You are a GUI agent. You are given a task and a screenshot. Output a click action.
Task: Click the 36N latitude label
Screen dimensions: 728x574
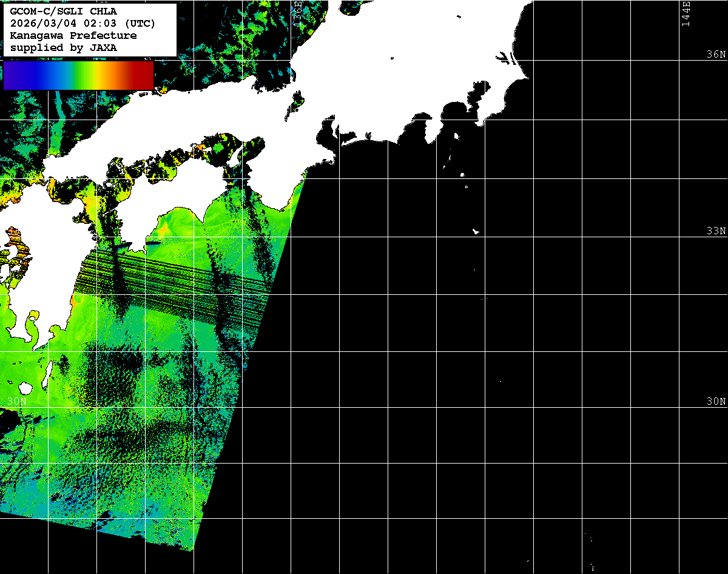[x=716, y=54]
